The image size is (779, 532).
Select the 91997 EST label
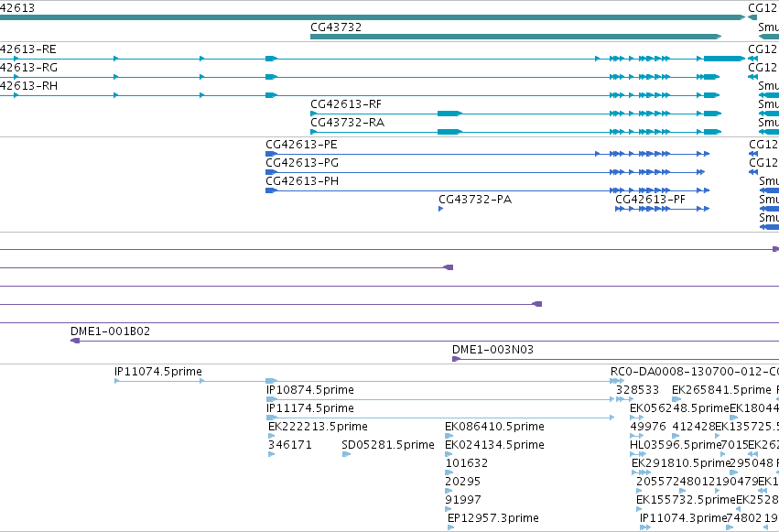click(463, 500)
